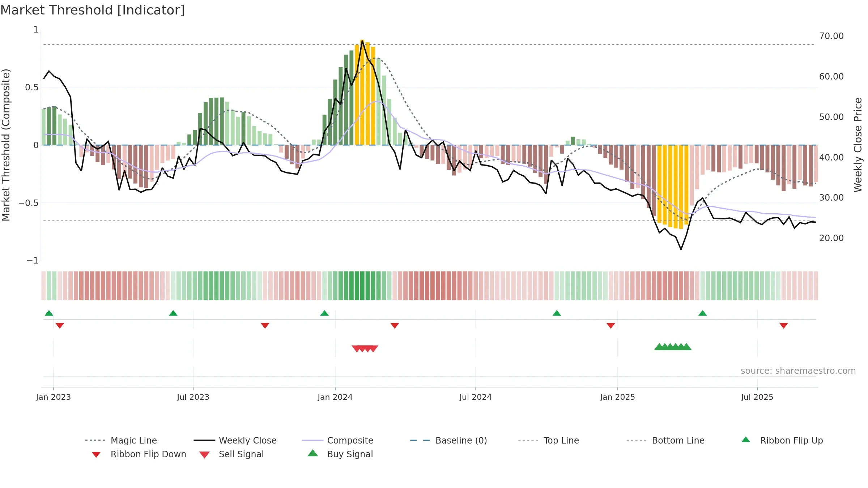This screenshot has height=488, width=868.
Task: Click the green Ribbon Flip Up legend triangle
Action: (746, 440)
